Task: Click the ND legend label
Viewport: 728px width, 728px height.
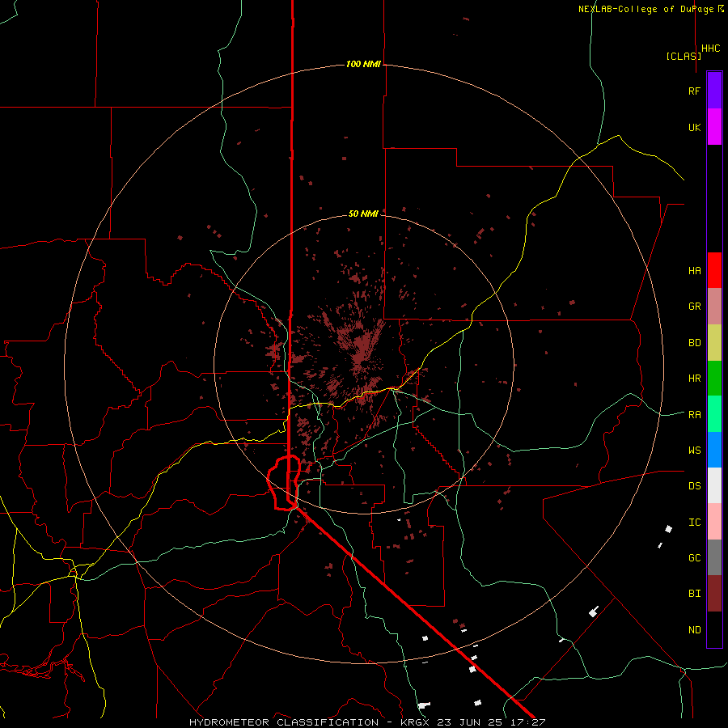Action: point(694,630)
